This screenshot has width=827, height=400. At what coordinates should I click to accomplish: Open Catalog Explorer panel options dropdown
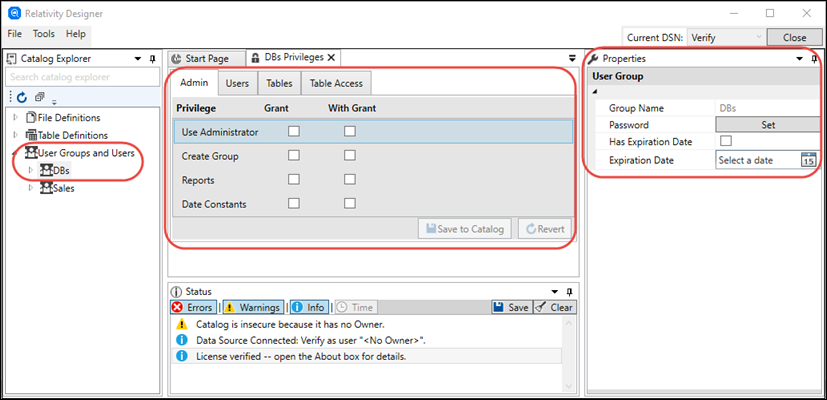click(138, 59)
